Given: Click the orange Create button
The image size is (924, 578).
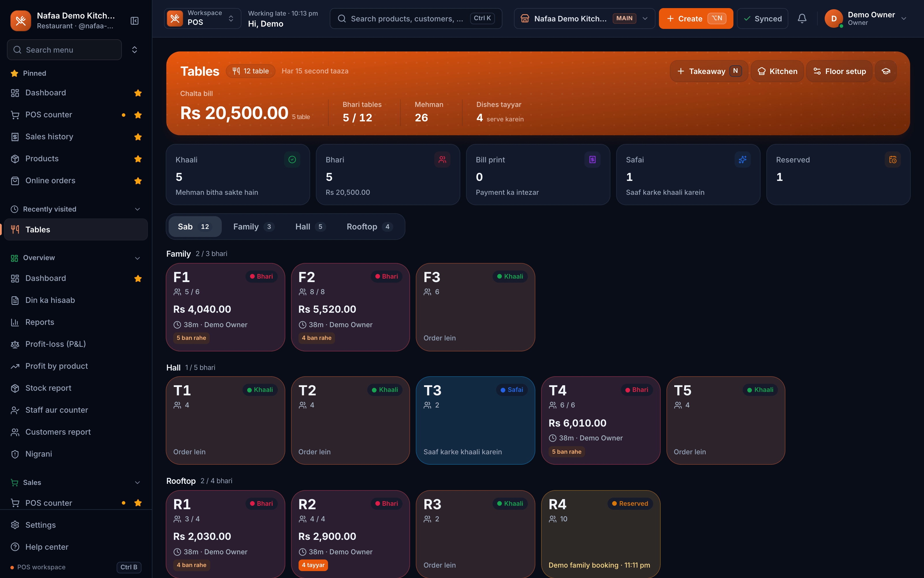Looking at the screenshot, I should click(696, 18).
